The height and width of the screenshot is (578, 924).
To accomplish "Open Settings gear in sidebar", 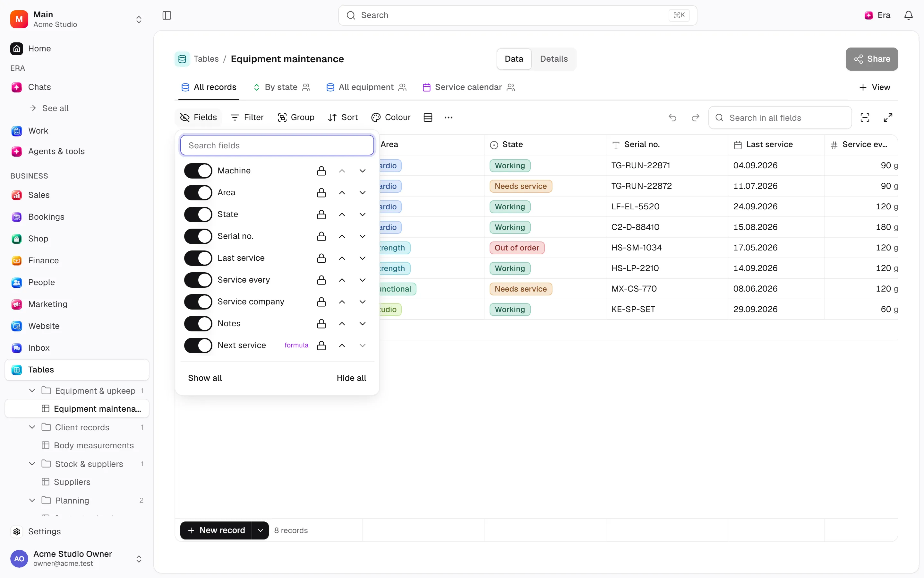I will pos(77,531).
